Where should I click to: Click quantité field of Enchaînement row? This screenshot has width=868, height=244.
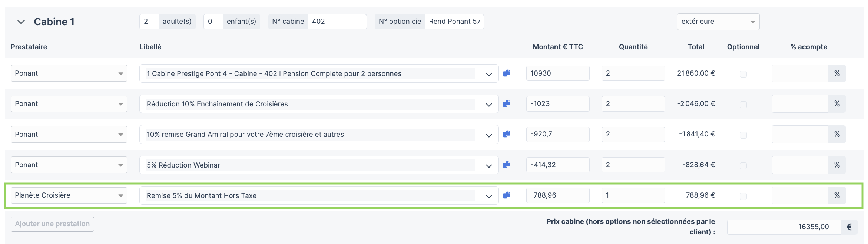click(x=633, y=103)
